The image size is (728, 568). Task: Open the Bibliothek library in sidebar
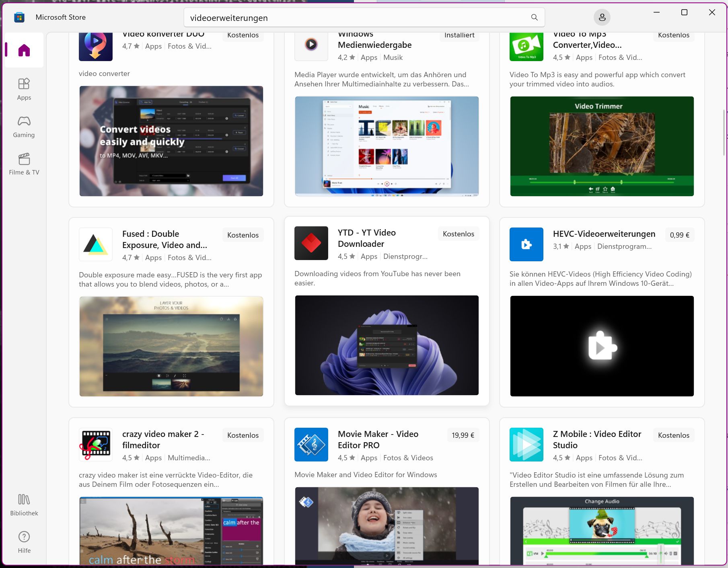[24, 505]
